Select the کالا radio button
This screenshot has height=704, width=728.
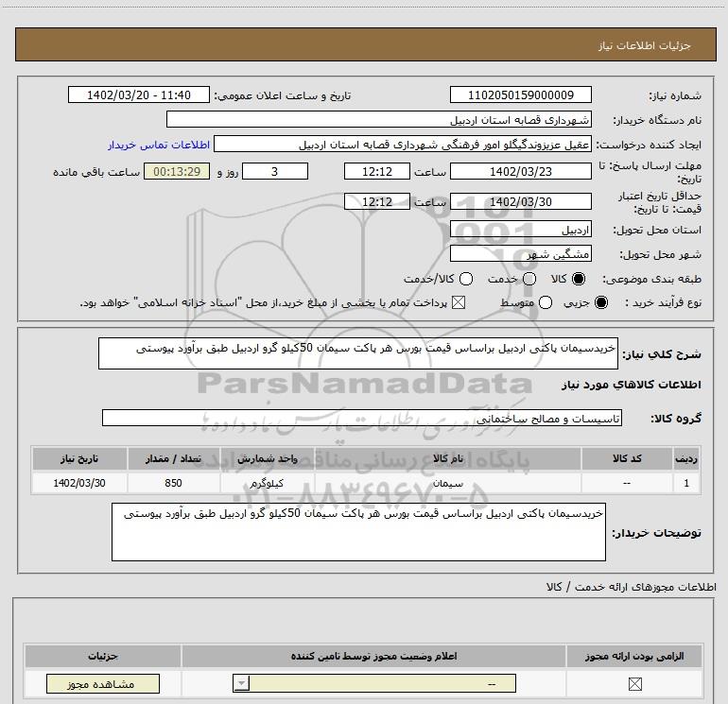[x=579, y=279]
